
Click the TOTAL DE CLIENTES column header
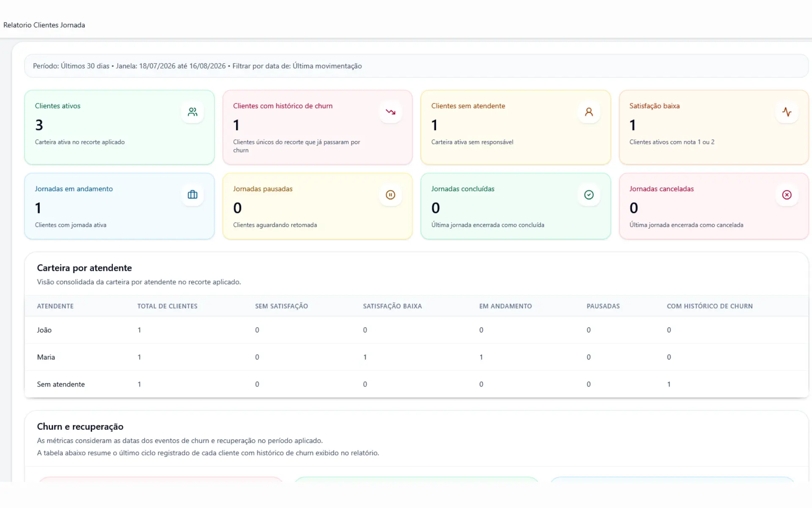(167, 306)
